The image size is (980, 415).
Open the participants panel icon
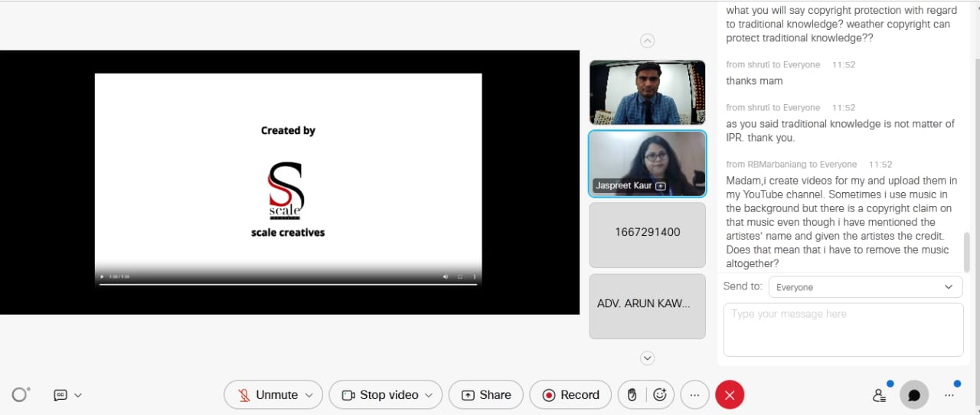880,395
